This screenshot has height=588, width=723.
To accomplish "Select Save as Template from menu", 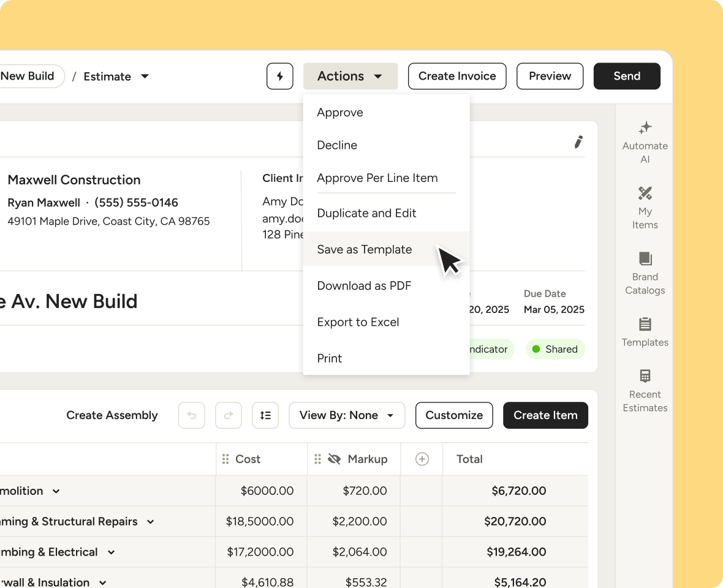I will (365, 249).
